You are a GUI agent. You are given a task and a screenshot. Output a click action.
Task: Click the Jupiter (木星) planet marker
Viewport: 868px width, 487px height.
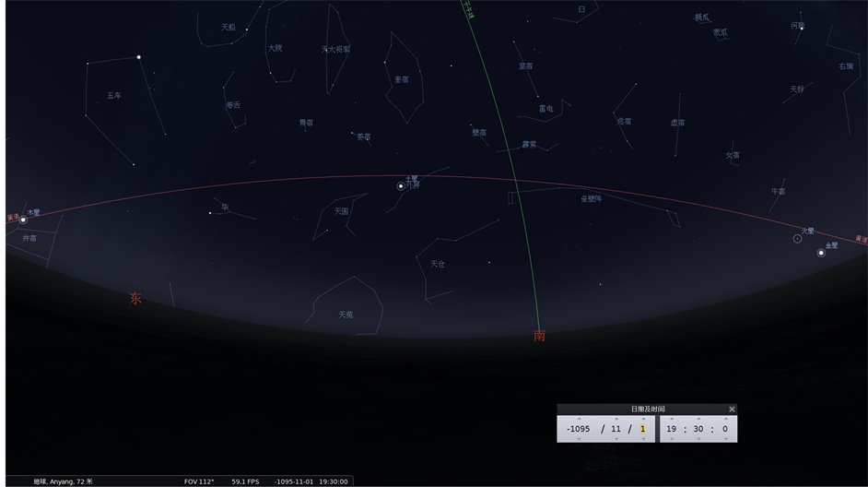pyautogui.click(x=23, y=220)
